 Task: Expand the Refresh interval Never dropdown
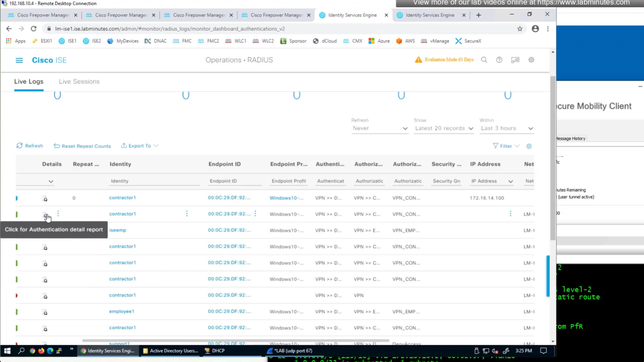[379, 129]
